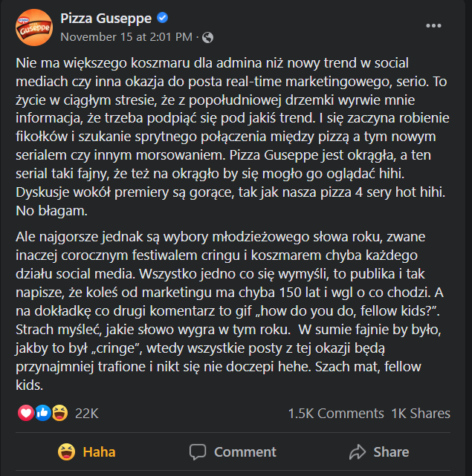Click the Haha emoji on the reaction button
Viewport: 472px width, 476px height.
point(68,451)
